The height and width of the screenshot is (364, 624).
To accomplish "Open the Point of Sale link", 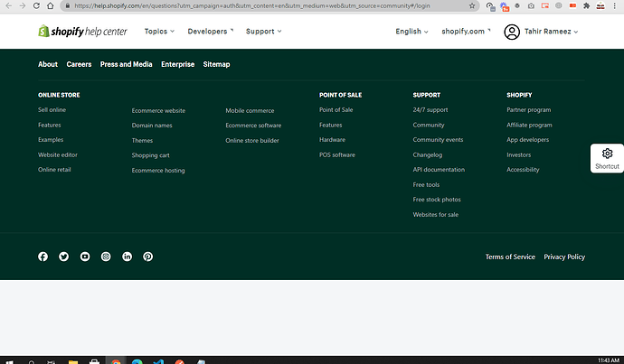I will click(336, 109).
